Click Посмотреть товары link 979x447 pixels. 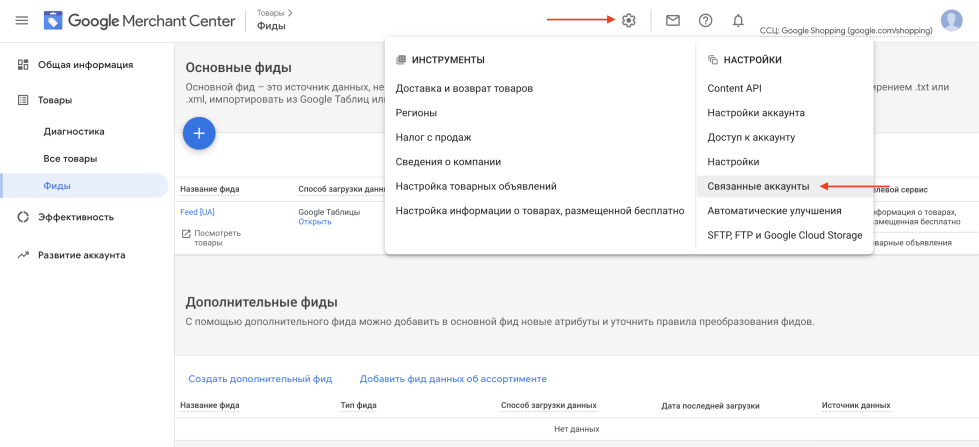click(x=217, y=238)
